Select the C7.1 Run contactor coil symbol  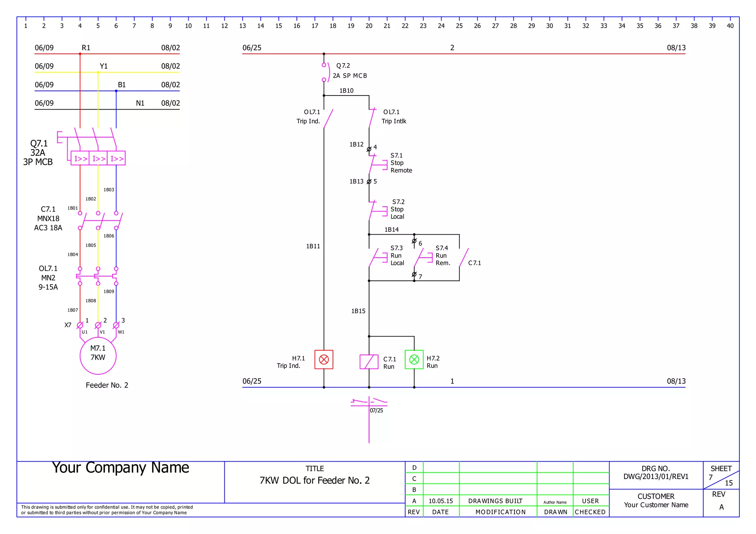coord(369,362)
